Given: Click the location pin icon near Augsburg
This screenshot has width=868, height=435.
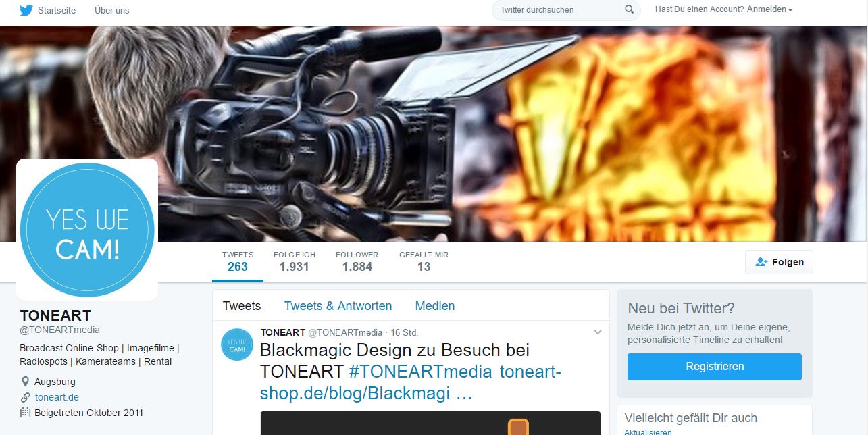Looking at the screenshot, I should pos(25,382).
